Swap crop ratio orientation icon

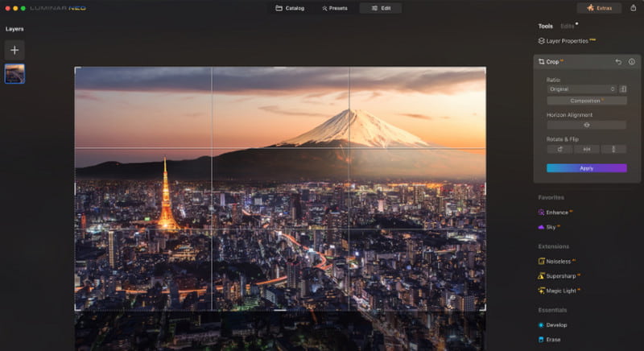pyautogui.click(x=623, y=89)
